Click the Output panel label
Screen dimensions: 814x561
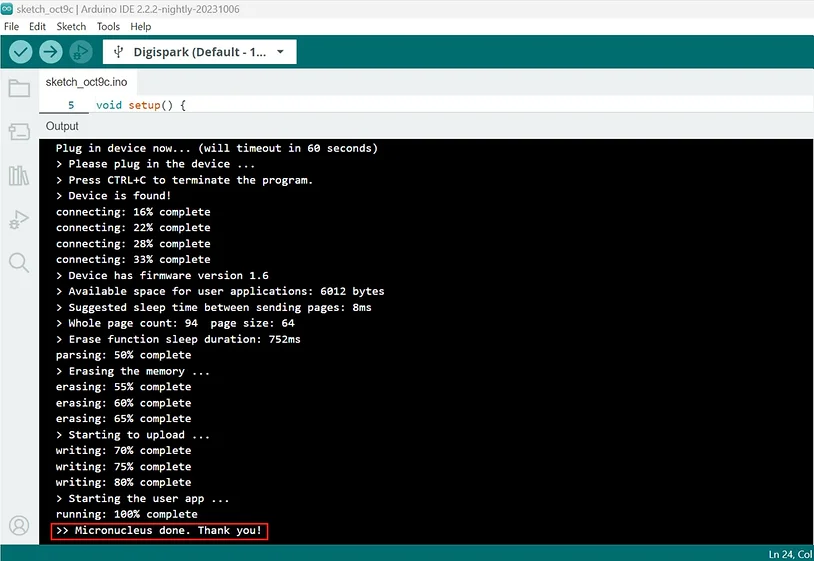click(x=62, y=126)
